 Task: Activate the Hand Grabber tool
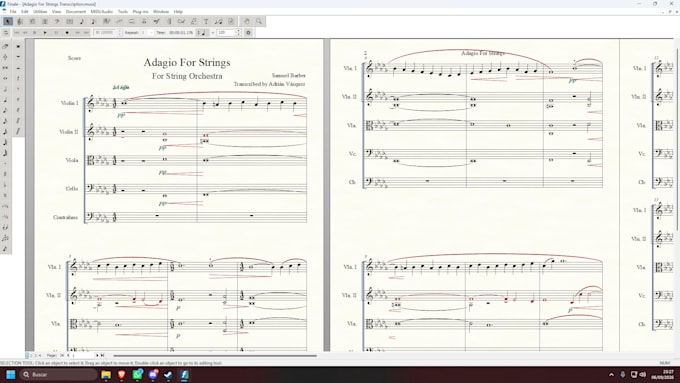[246, 21]
